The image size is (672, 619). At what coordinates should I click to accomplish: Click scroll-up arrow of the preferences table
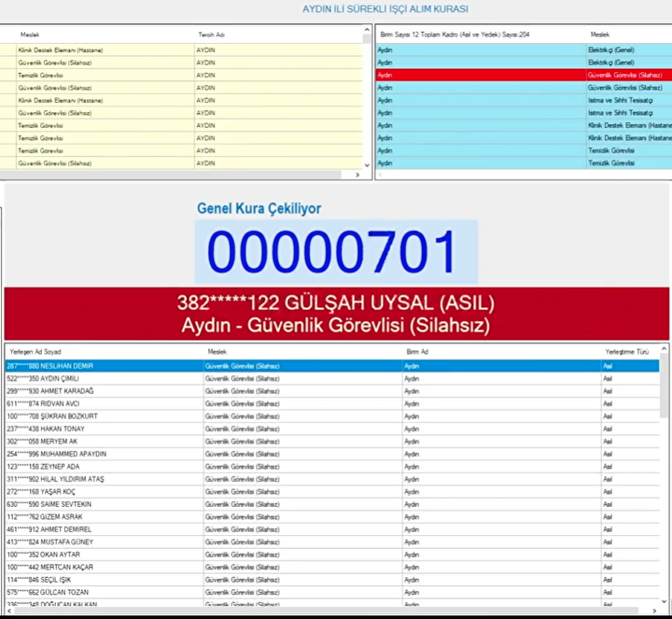[x=367, y=30]
